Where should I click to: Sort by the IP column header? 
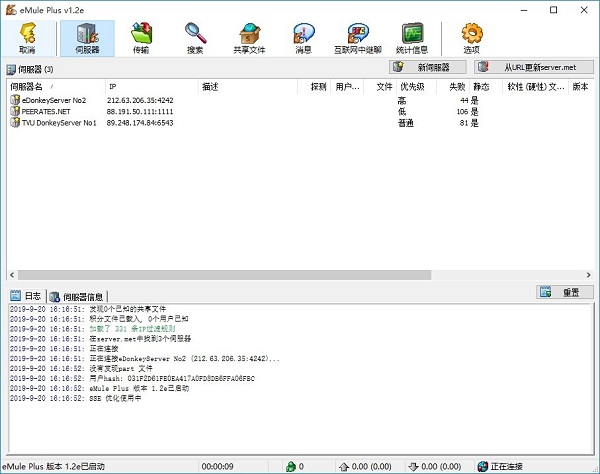coord(152,87)
